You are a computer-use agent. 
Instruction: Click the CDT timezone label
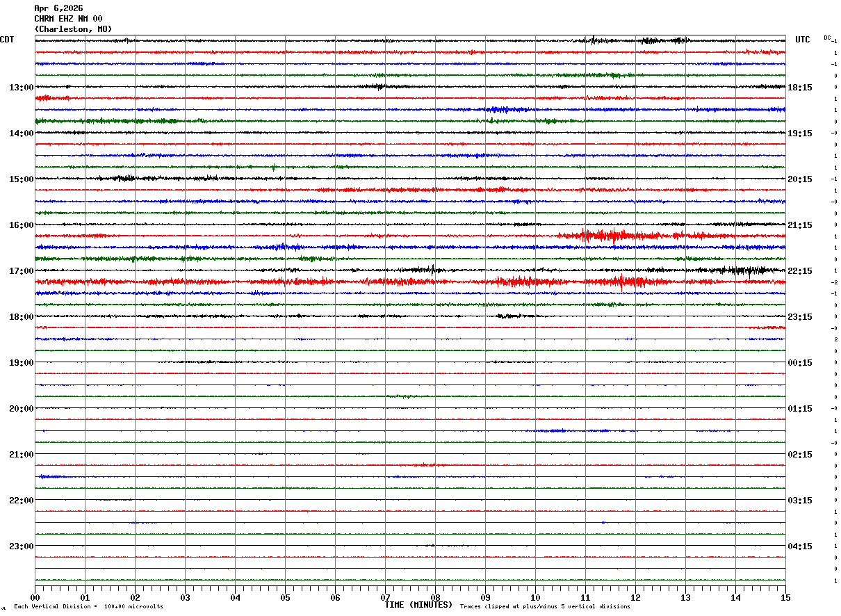7,40
